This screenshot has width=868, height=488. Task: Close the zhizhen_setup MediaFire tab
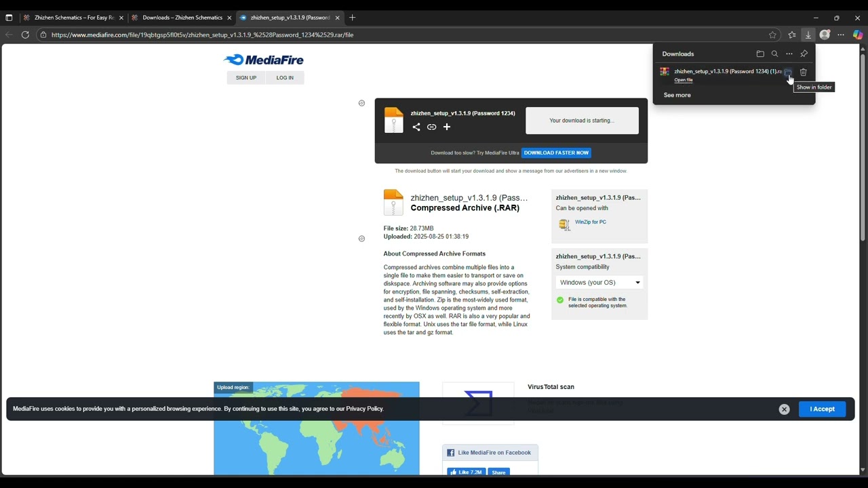click(337, 18)
